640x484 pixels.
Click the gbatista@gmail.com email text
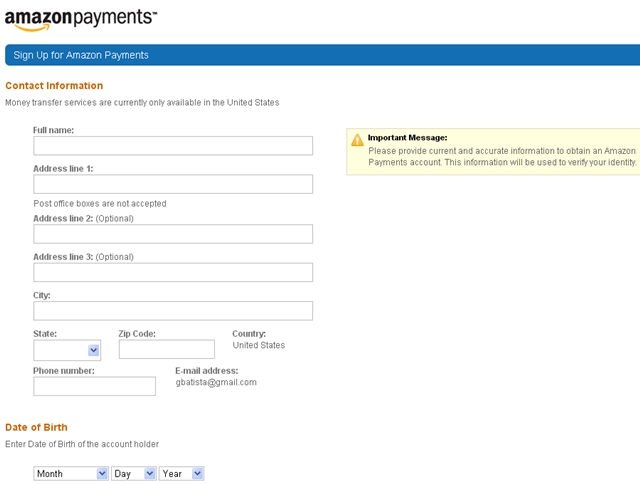click(216, 382)
